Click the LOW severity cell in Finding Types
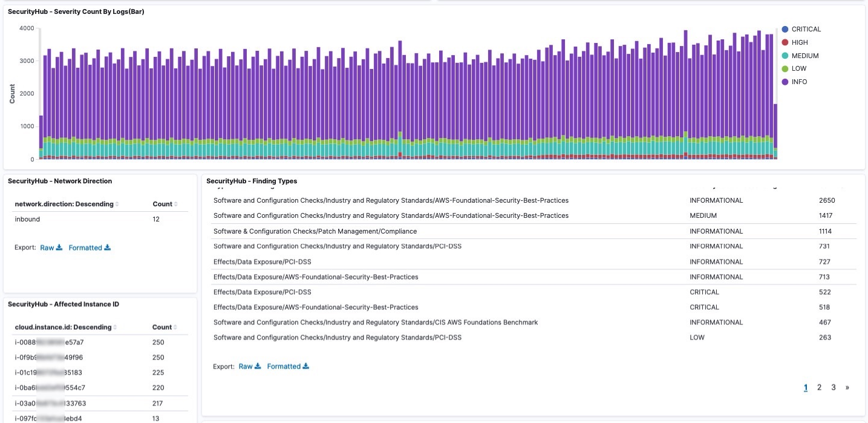This screenshot has height=423, width=868. click(697, 338)
